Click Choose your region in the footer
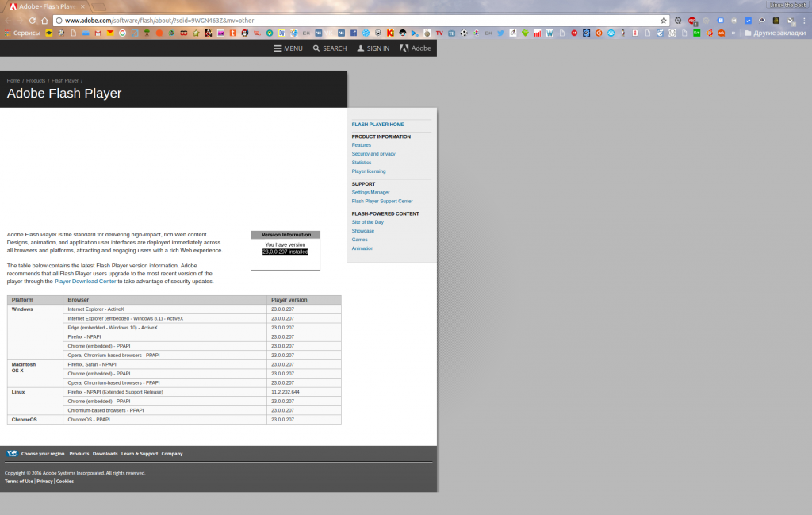The width and height of the screenshot is (812, 515). point(43,454)
